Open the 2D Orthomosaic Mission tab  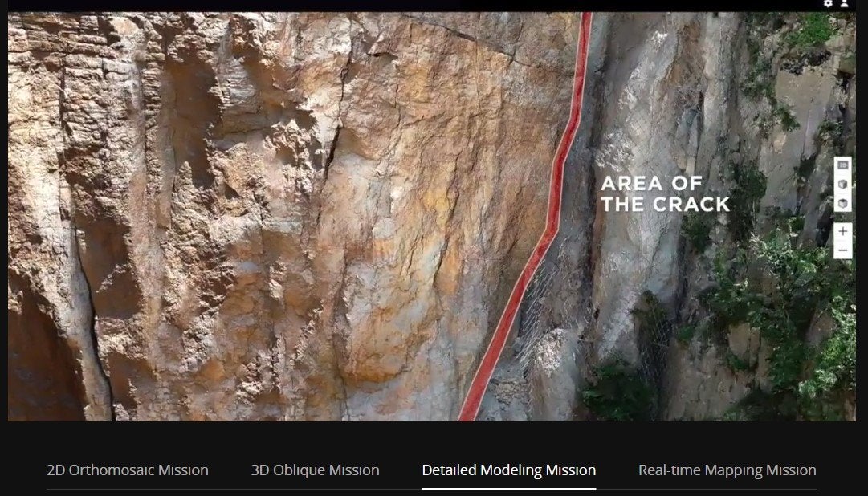128,470
